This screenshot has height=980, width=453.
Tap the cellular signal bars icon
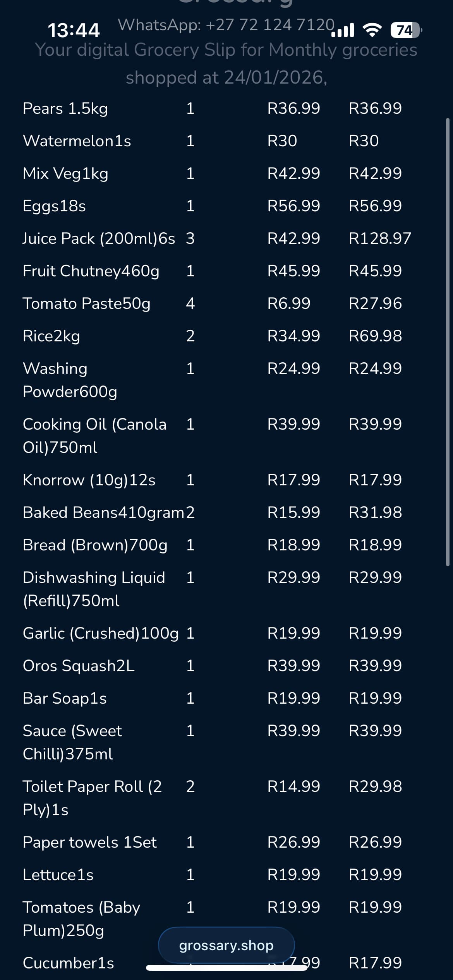coord(343,30)
